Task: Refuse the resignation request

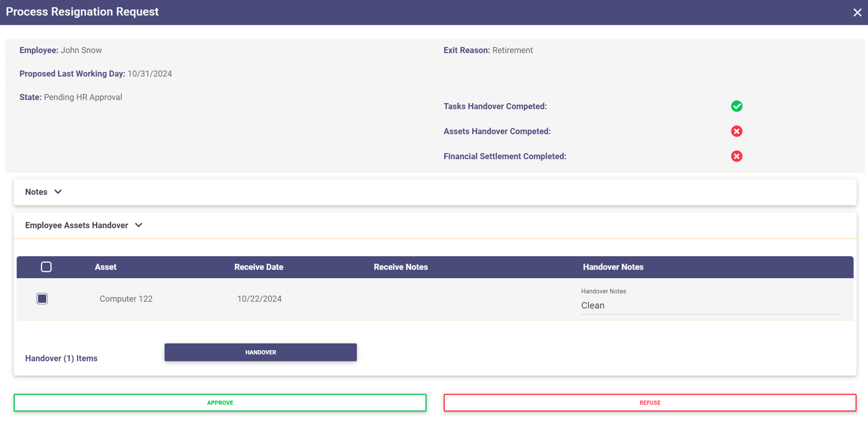Action: (650, 403)
